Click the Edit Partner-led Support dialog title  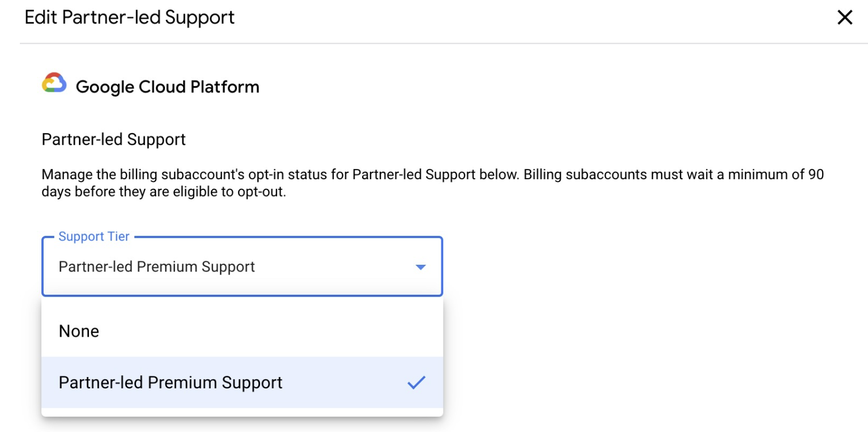pos(128,17)
